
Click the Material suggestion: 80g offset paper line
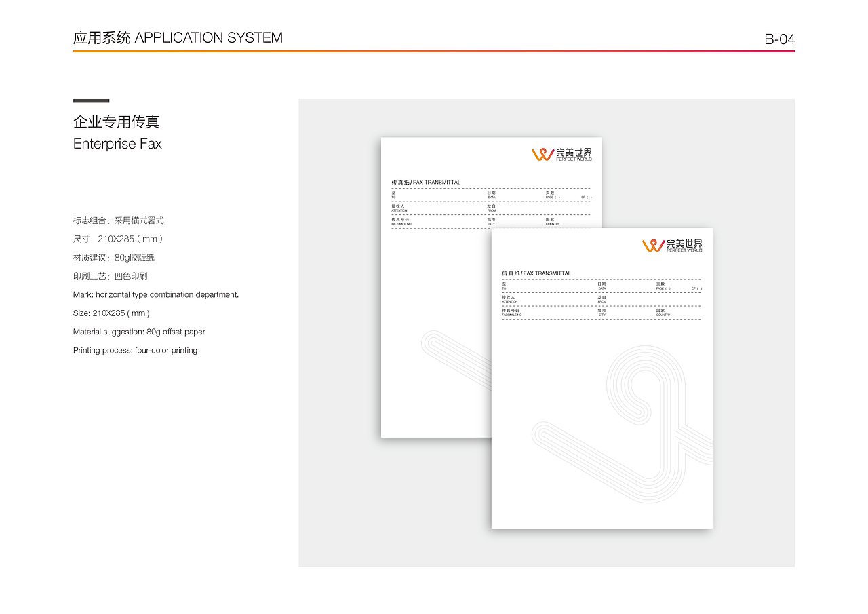pos(139,332)
